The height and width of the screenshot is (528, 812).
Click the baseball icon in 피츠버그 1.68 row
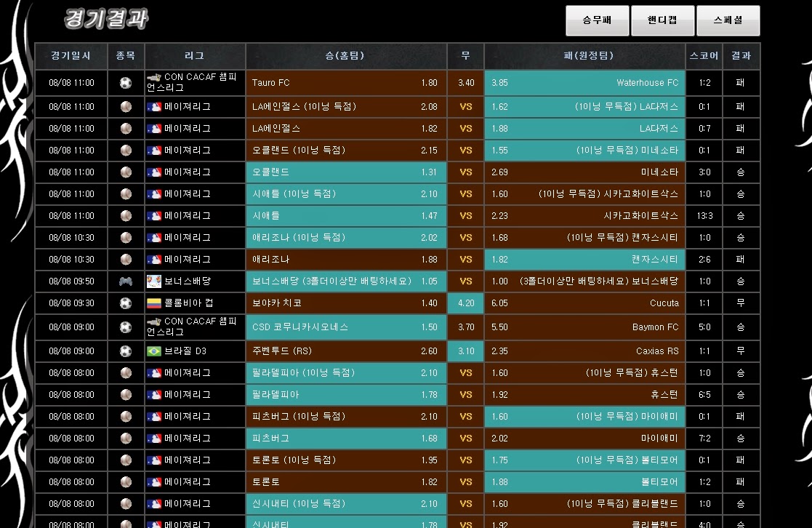(126, 439)
